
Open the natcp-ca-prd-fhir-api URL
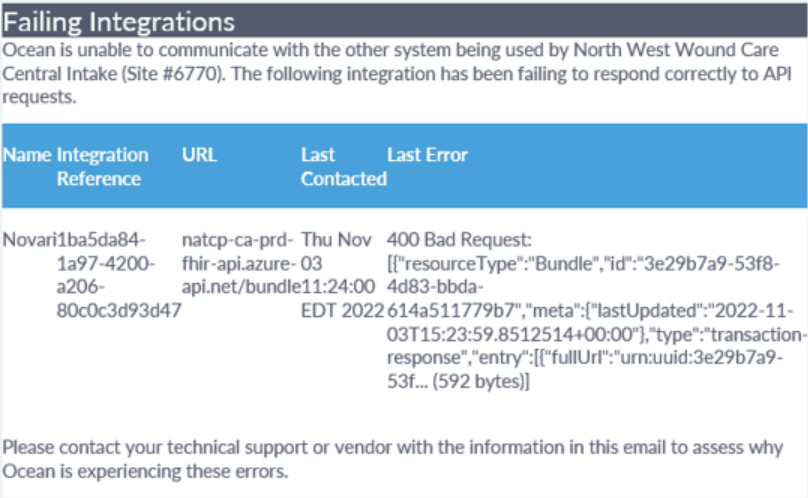point(241,263)
